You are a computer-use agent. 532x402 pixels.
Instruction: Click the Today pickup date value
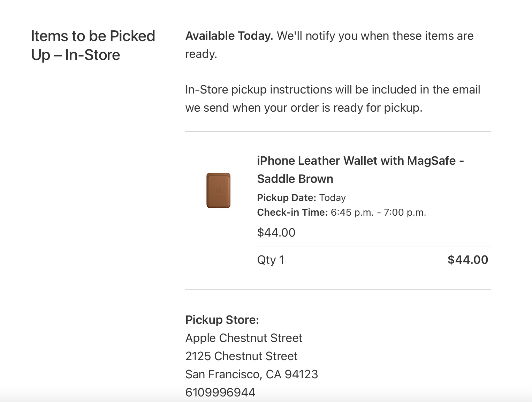[x=333, y=198]
